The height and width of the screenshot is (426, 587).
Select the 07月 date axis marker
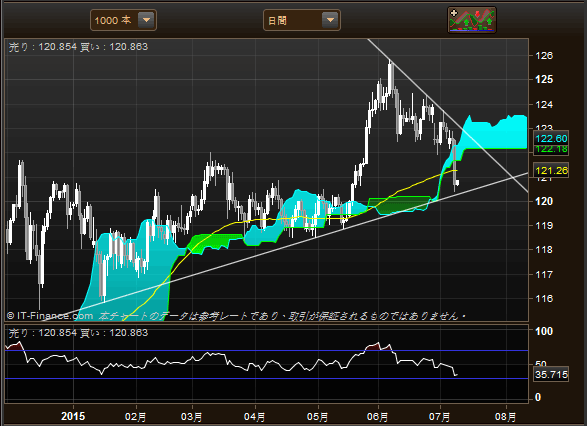click(x=440, y=417)
